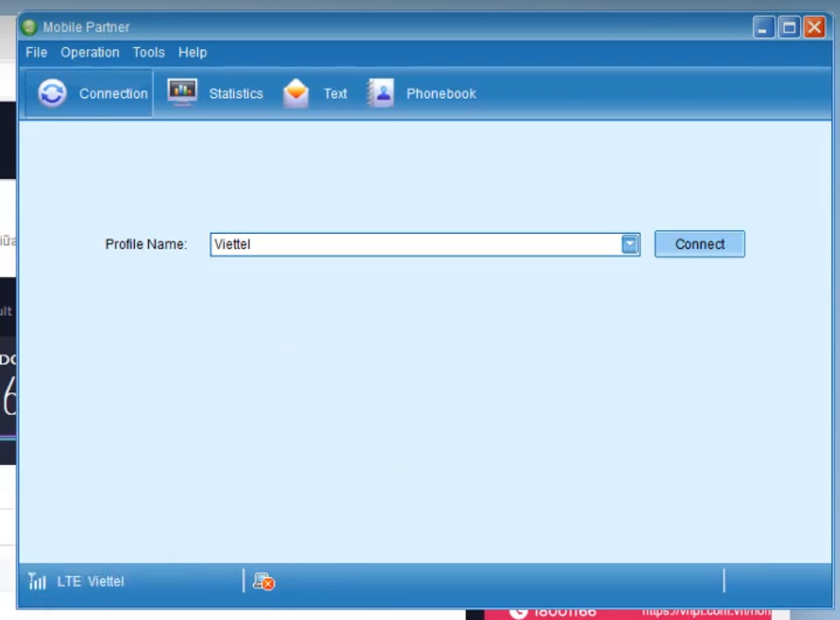840x620 pixels.
Task: Open the Operation menu
Action: click(x=90, y=53)
